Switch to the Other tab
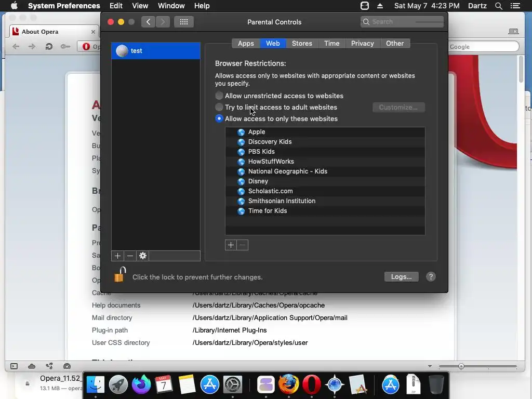 [x=395, y=44]
